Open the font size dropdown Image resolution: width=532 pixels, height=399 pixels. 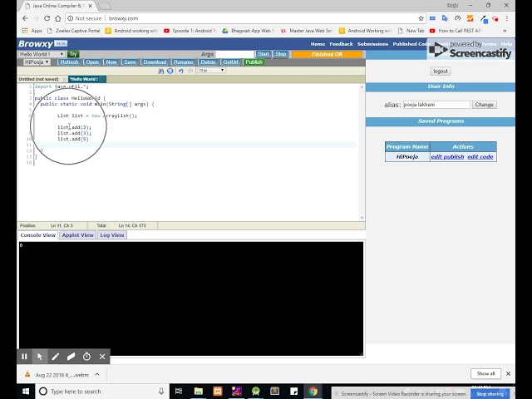point(211,71)
